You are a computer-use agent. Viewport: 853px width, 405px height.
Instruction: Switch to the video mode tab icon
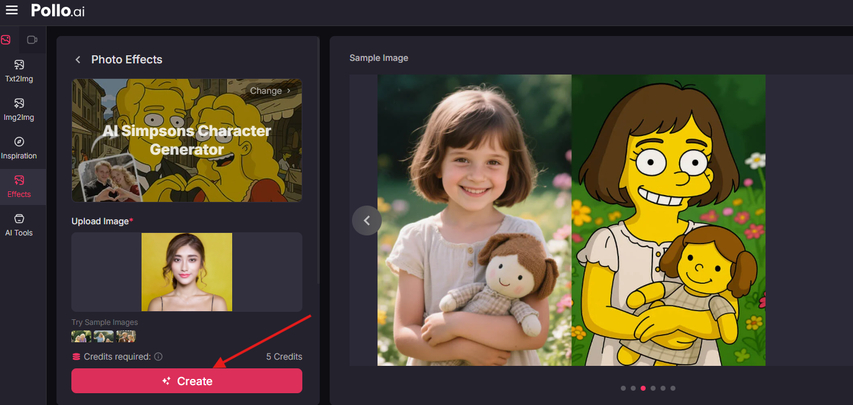click(x=32, y=40)
